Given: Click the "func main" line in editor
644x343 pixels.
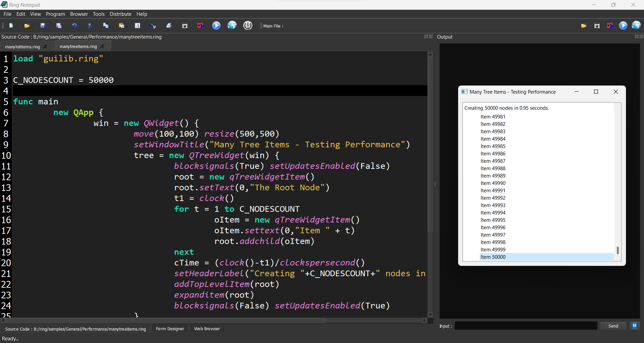Looking at the screenshot, I should point(220,102).
